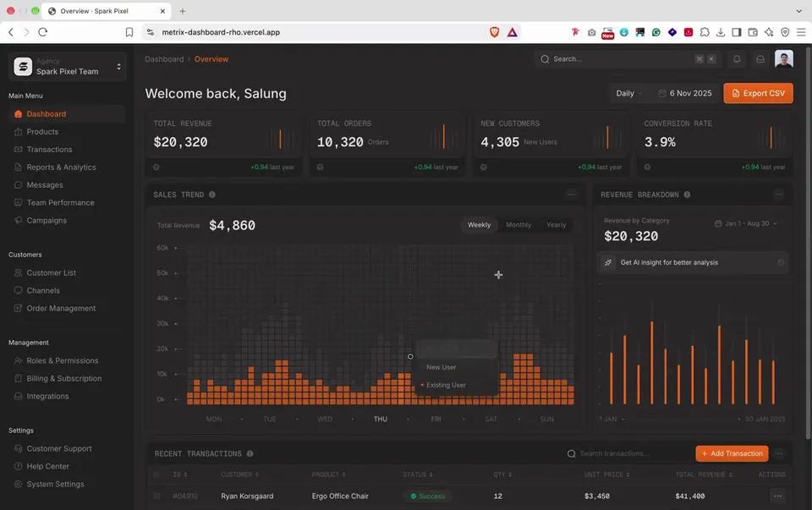The width and height of the screenshot is (812, 510).
Task: Open the Dashboard sidebar item
Action: [x=67, y=114]
